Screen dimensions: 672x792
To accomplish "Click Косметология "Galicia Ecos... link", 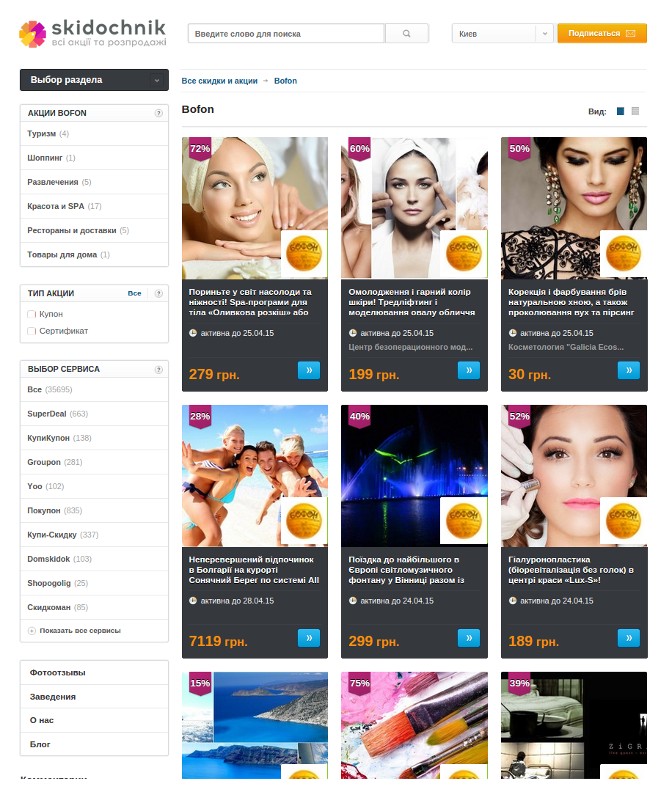I will [566, 348].
